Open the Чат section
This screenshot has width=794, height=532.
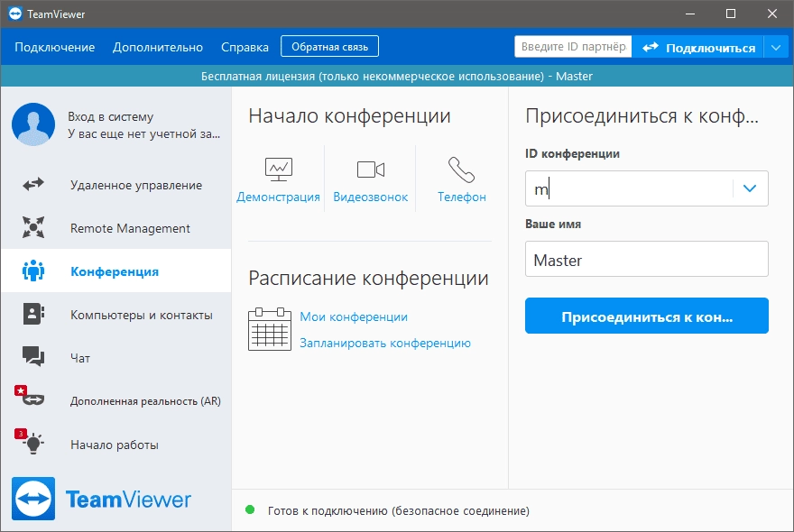click(x=116, y=357)
